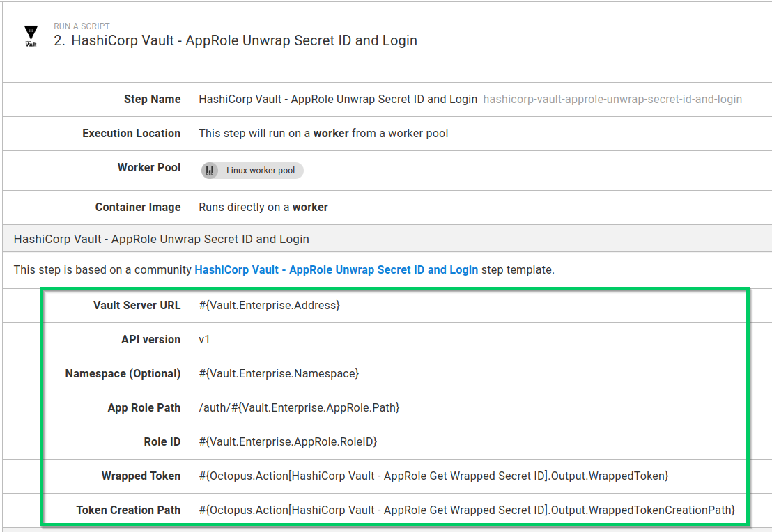
Task: Click the Vault icon beside step title
Action: tap(31, 34)
